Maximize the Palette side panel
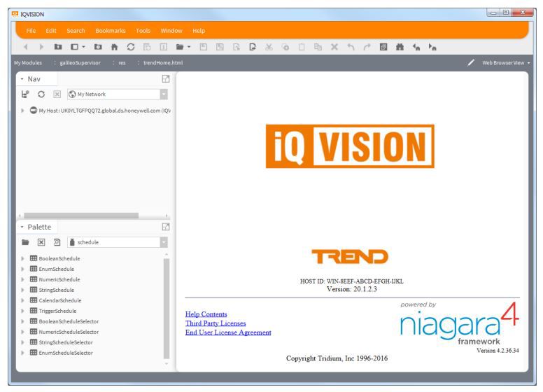This screenshot has width=543, height=392. (x=166, y=227)
